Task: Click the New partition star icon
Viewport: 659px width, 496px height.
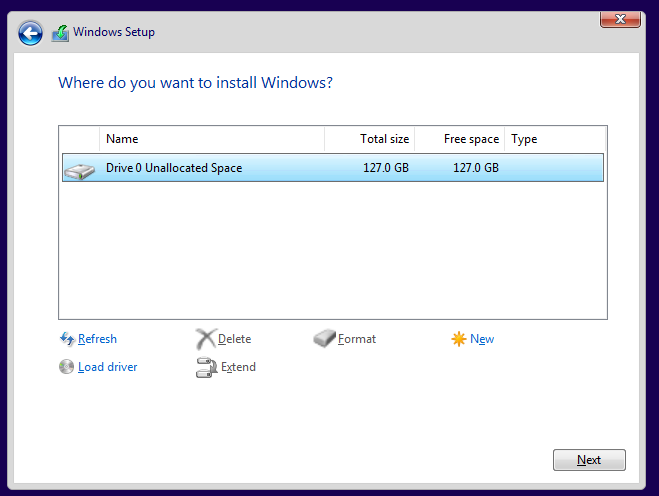Action: click(459, 339)
